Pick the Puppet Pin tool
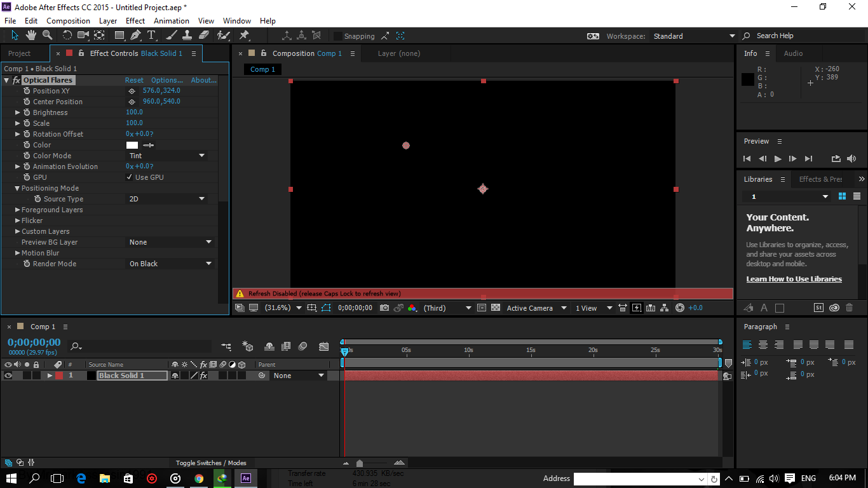Viewport: 868px width, 488px height. pos(244,36)
